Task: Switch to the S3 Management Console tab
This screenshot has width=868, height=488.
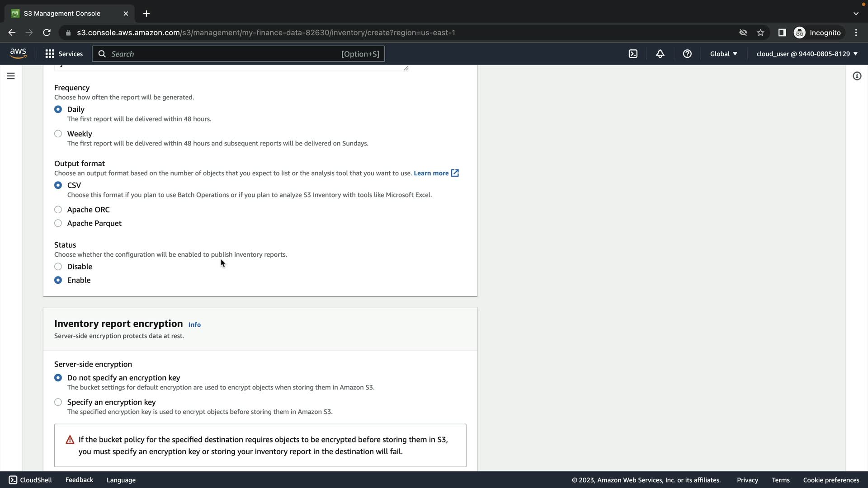Action: pos(62,14)
